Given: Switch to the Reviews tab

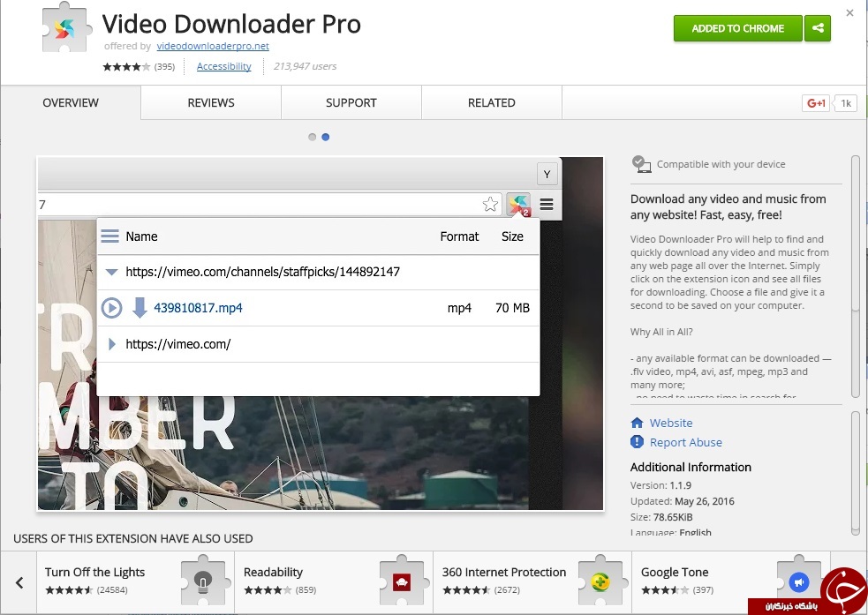Looking at the screenshot, I should (211, 103).
